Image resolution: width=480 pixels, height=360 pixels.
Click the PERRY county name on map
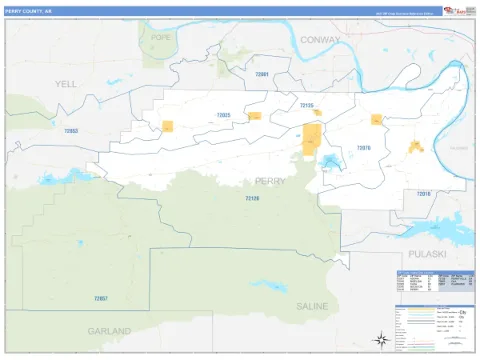[x=270, y=181]
